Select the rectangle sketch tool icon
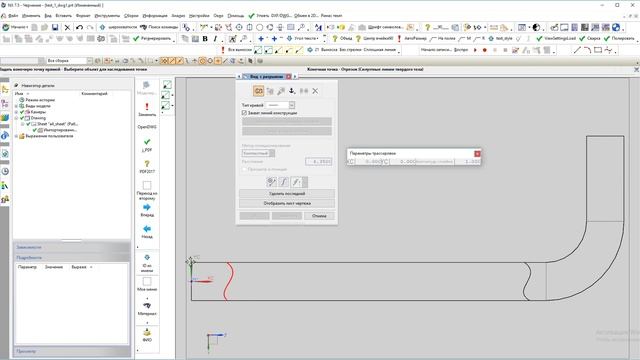640x360 pixels. [598, 50]
